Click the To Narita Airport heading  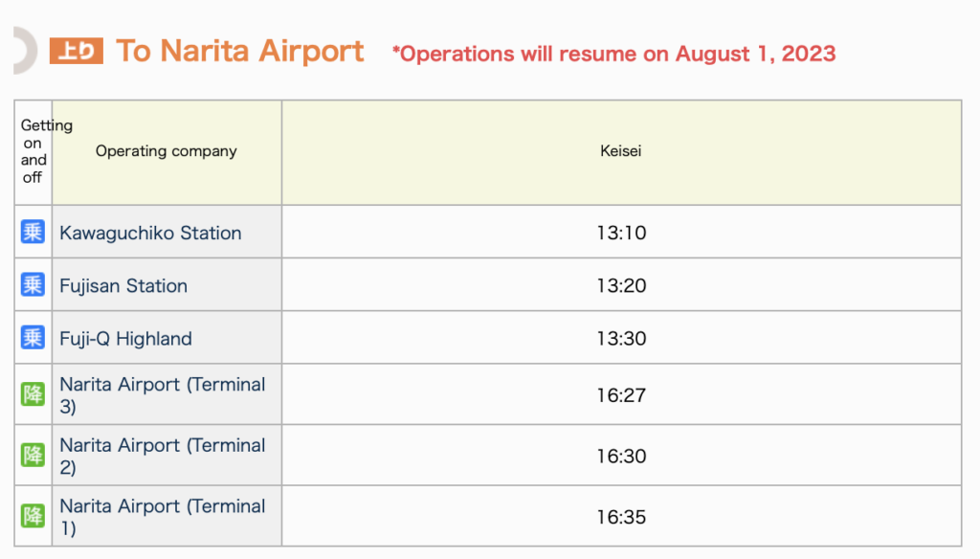[240, 51]
